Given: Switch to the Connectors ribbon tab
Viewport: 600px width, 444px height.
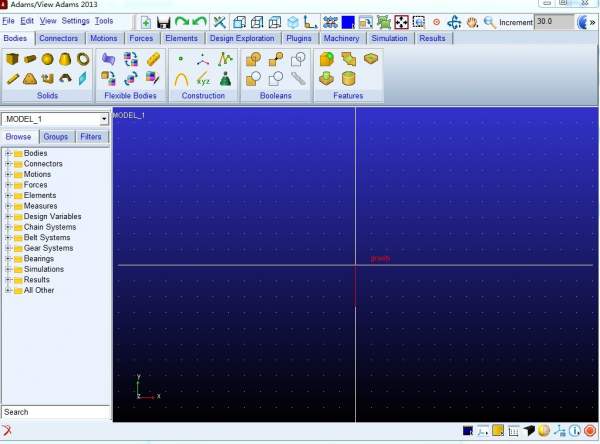Looking at the screenshot, I should 59,38.
